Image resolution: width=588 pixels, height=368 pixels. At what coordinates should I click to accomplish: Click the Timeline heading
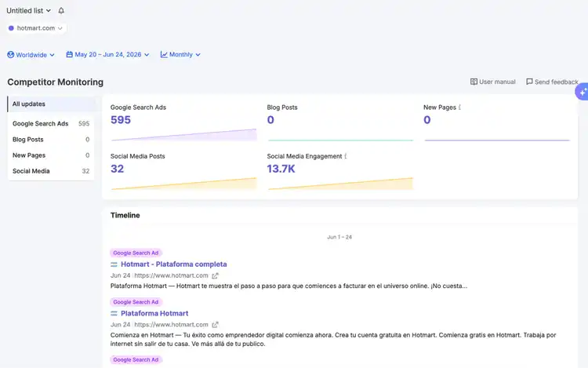125,215
